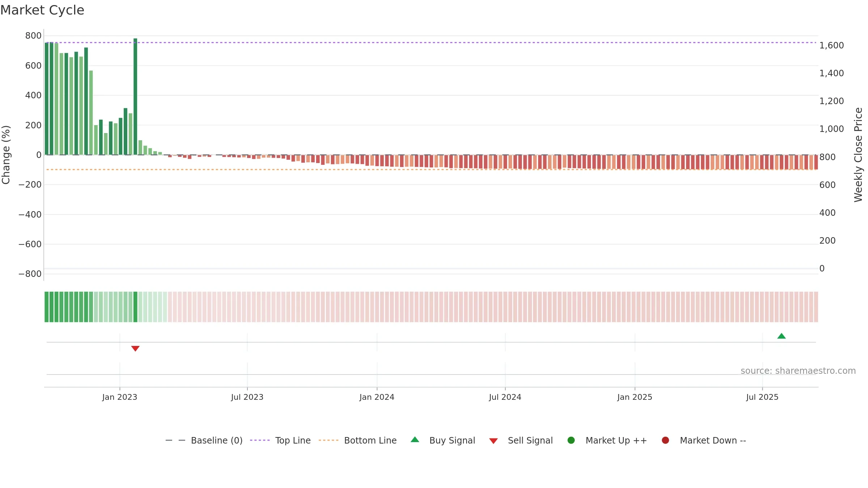Click the 600 label on the left axis

pyautogui.click(x=33, y=66)
